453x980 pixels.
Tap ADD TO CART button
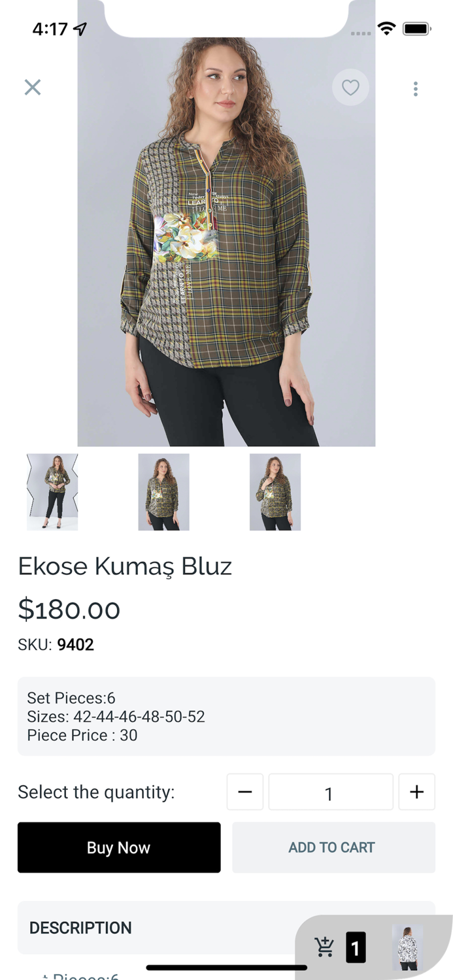pyautogui.click(x=333, y=847)
